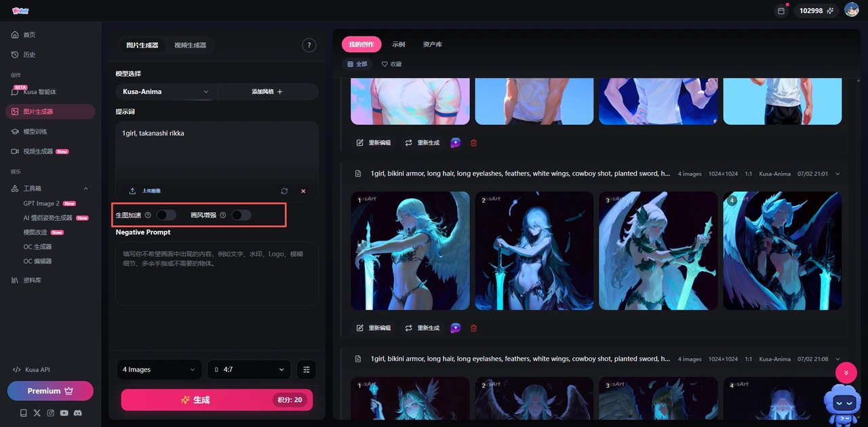This screenshot has width=868, height=427.
Task: Click 上传图像 upload image
Action: click(x=146, y=191)
